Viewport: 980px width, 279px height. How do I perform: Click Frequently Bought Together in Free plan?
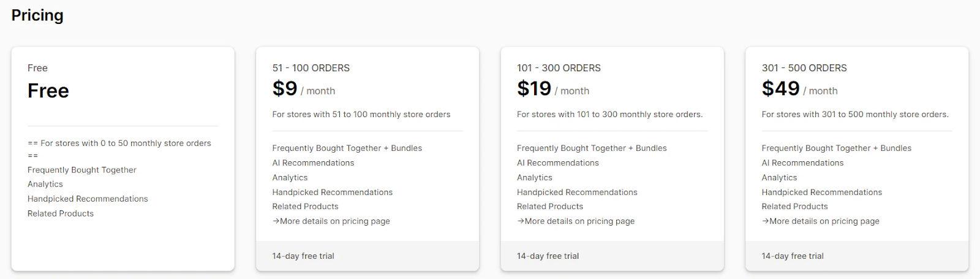coord(82,170)
